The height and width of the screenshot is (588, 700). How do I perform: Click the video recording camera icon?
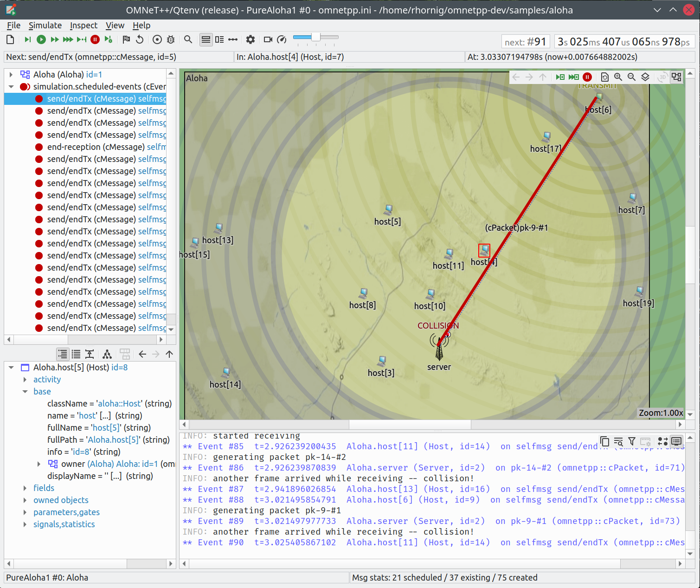click(268, 39)
